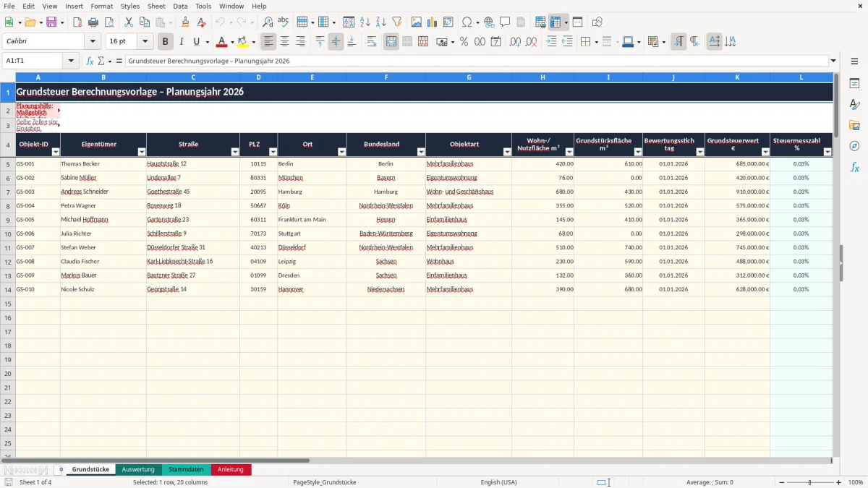Image resolution: width=868 pixels, height=488 pixels.
Task: Open the sidebar Functions fx panel
Action: [x=854, y=167]
